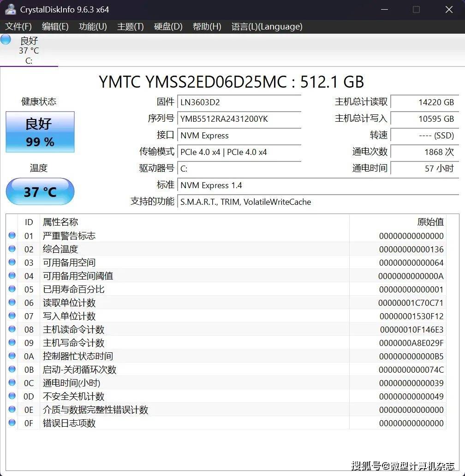This screenshot has width=465, height=476.
Task: Select the 已用寿命百分比 attribute row
Action: point(226,289)
